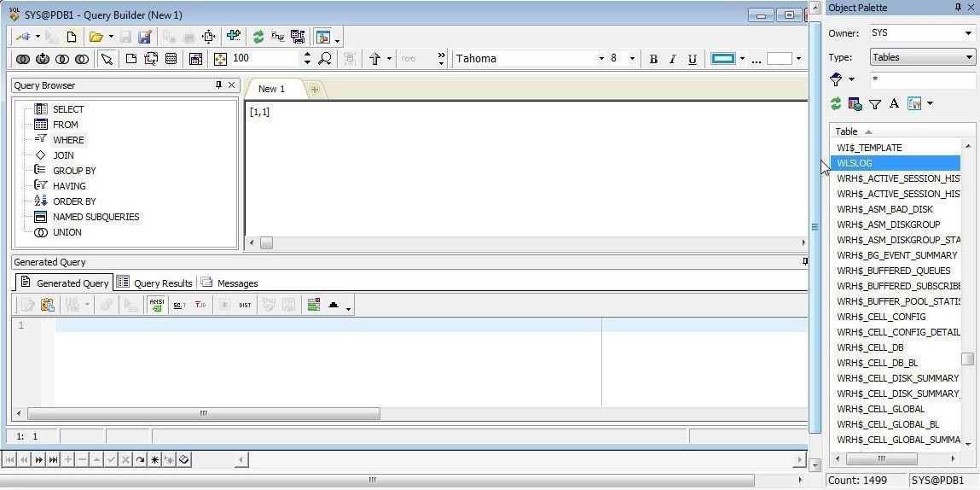The width and height of the screenshot is (980, 490).
Task: Add a new diagram tab with plus
Action: pyautogui.click(x=315, y=90)
